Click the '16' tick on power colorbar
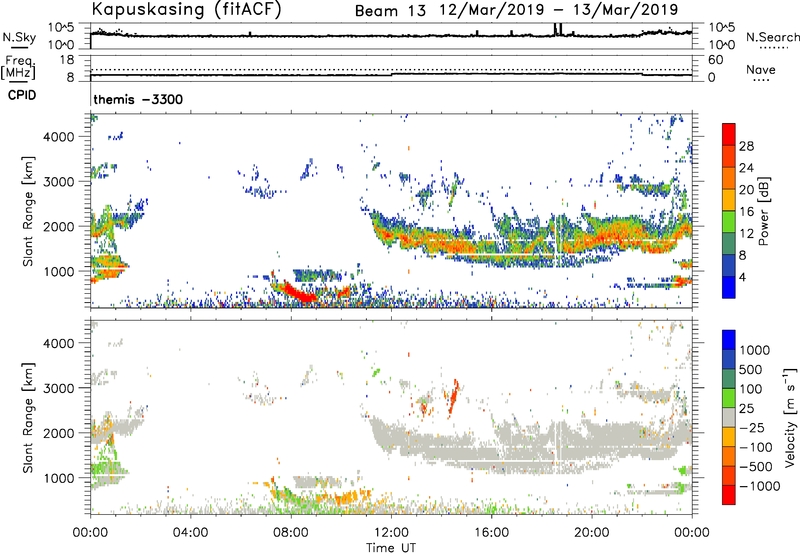Viewport: 800px width, 554px height. point(746,212)
